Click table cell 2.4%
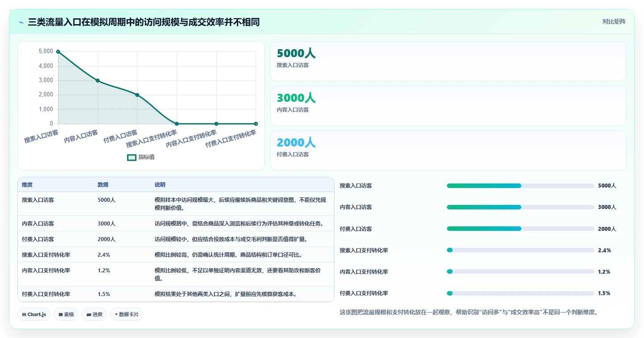Viewport: 644px width, 338px height. tap(104, 255)
